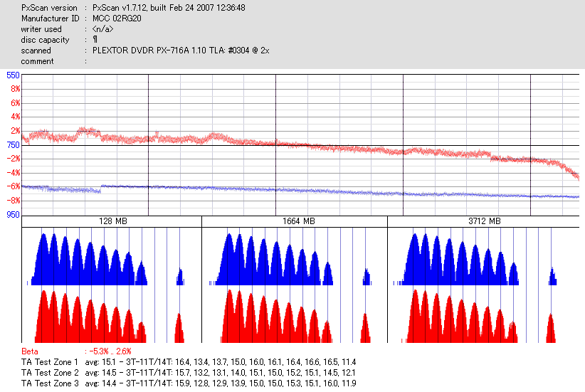Screen dimensions: 585x392
Task: Select the "TA Test Zone 2" label
Action: (x=50, y=373)
